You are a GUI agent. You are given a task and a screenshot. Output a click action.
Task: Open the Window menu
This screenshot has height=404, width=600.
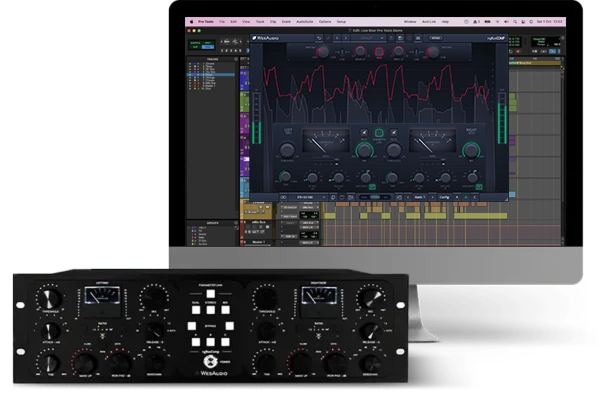coord(410,22)
